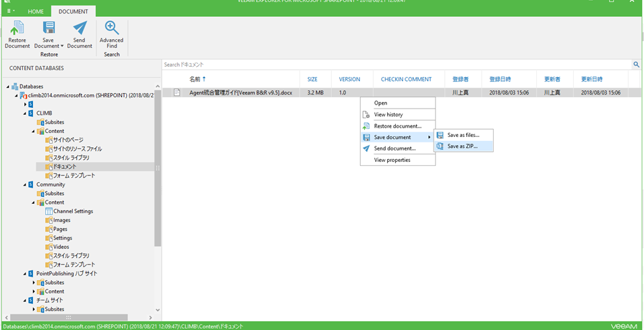This screenshot has height=330, width=644.
Task: Choose Send document... from context menu
Action: [x=398, y=148]
